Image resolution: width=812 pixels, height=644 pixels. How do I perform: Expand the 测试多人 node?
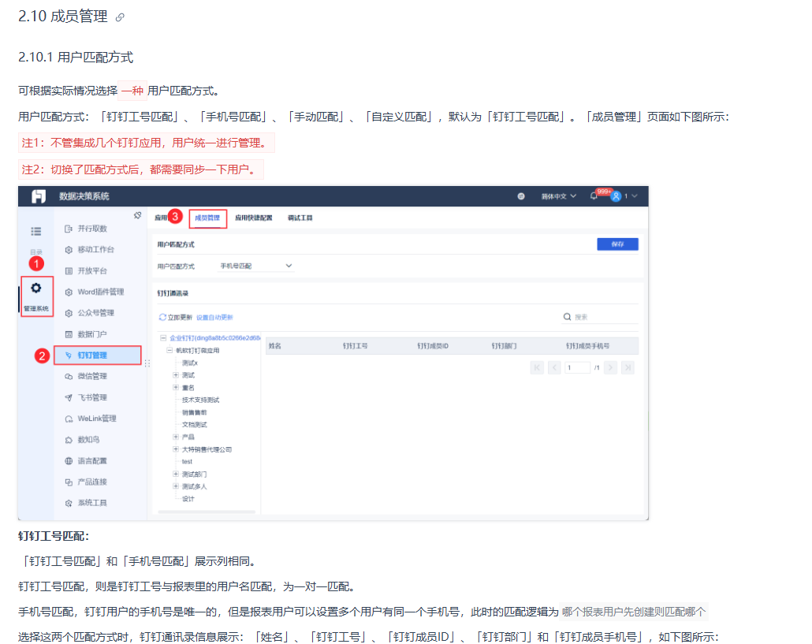(x=176, y=486)
